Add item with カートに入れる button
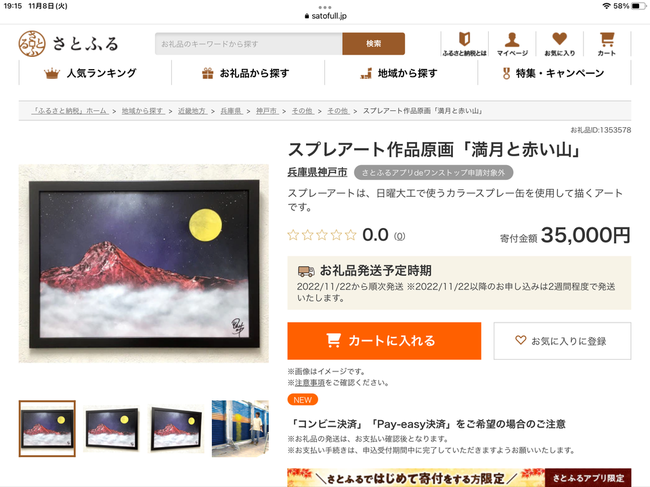Viewport: 650px width, 487px height. 384,341
